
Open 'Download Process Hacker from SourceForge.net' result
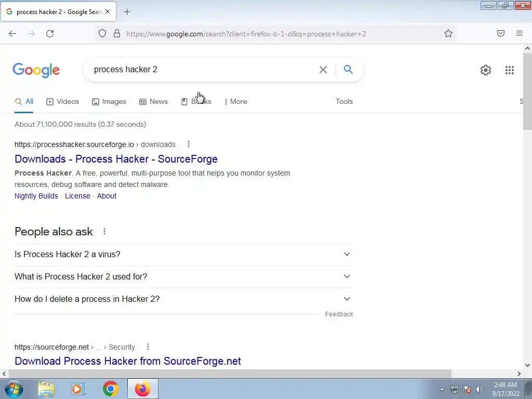[x=128, y=362]
